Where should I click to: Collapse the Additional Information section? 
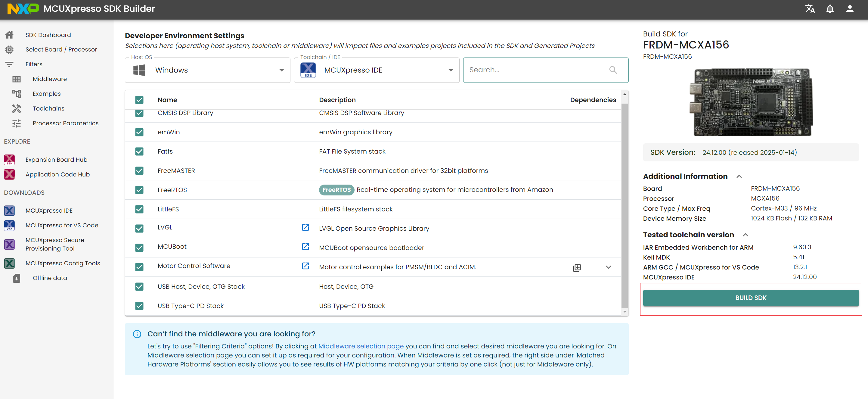(739, 176)
